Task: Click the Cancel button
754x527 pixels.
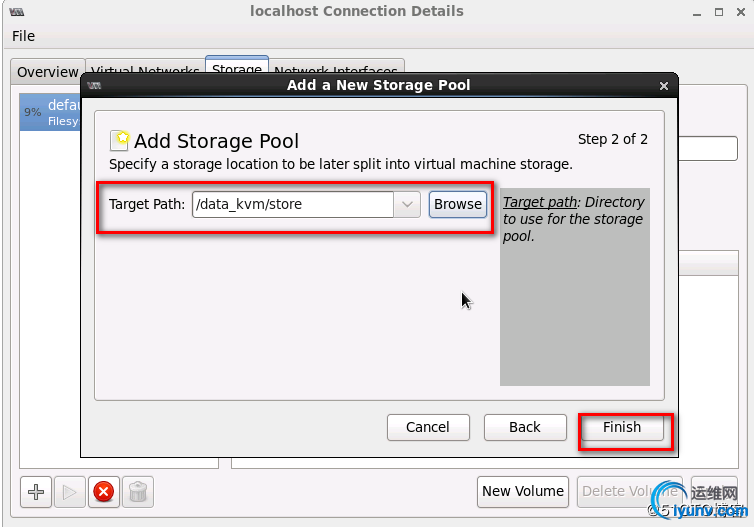Action: pos(428,427)
